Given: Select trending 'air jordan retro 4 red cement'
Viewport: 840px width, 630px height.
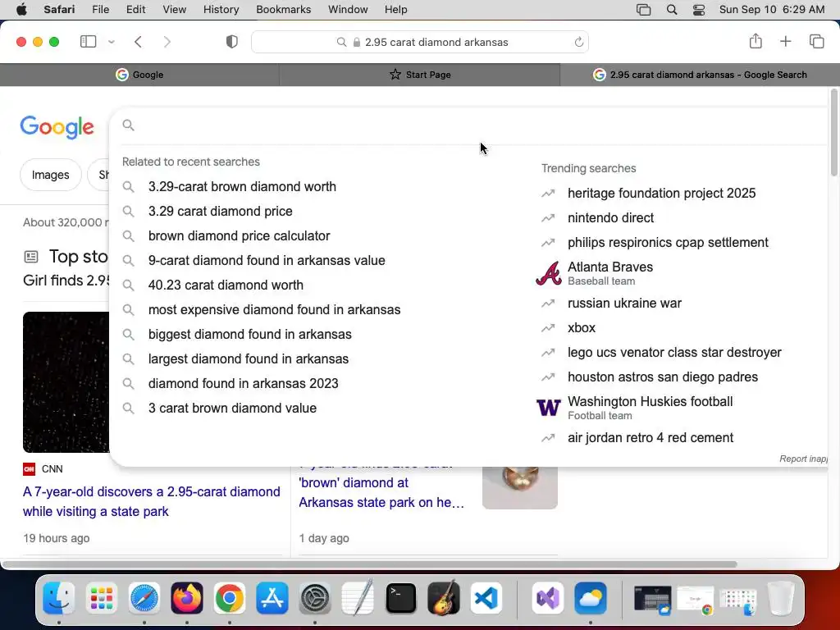Looking at the screenshot, I should pyautogui.click(x=651, y=438).
